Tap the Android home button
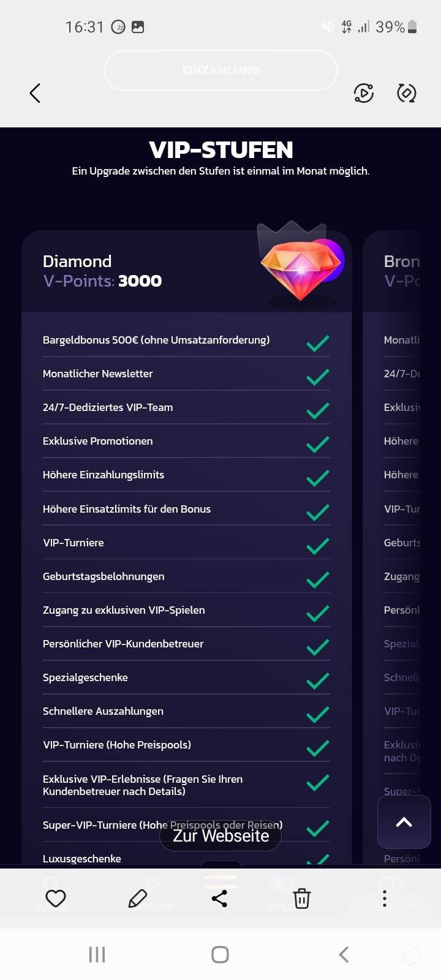Viewport: 441px width, 980px height. click(x=220, y=954)
